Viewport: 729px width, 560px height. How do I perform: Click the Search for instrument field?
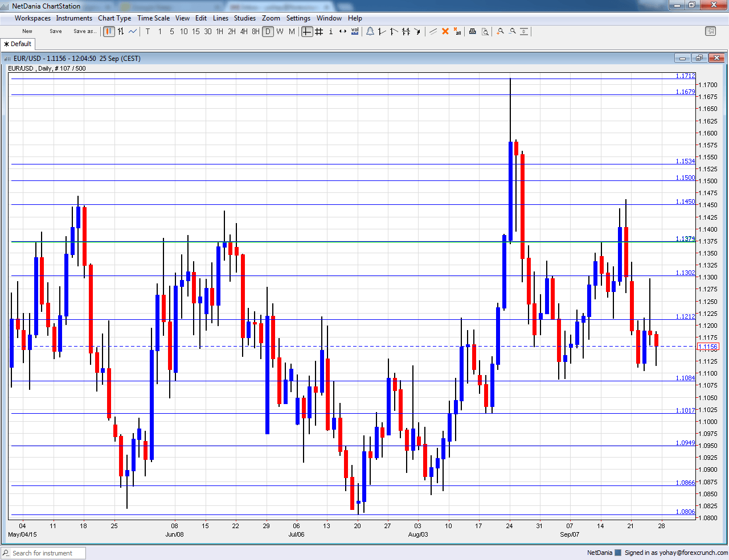tap(43, 553)
